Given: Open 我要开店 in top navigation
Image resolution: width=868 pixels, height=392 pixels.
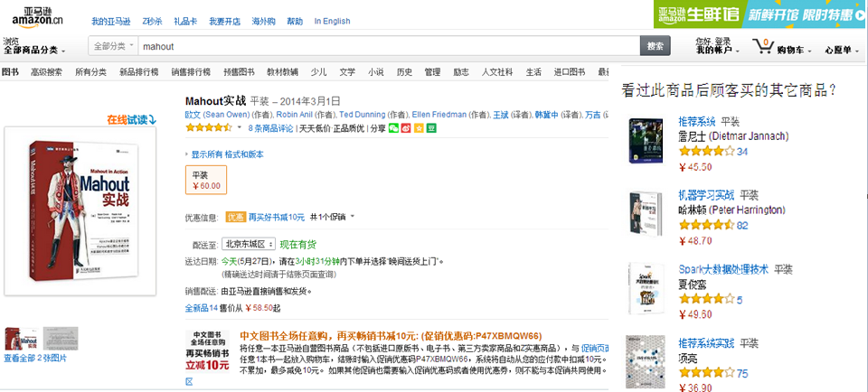Looking at the screenshot, I should click(225, 22).
